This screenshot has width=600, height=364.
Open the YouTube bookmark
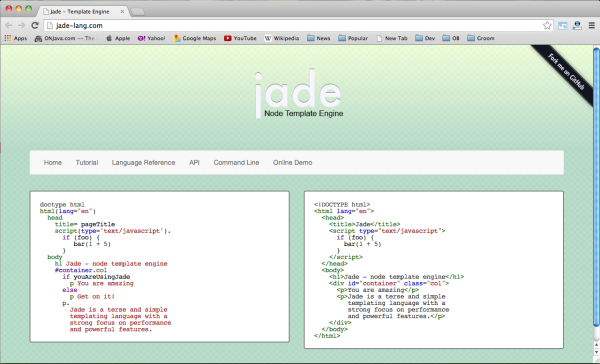point(240,38)
